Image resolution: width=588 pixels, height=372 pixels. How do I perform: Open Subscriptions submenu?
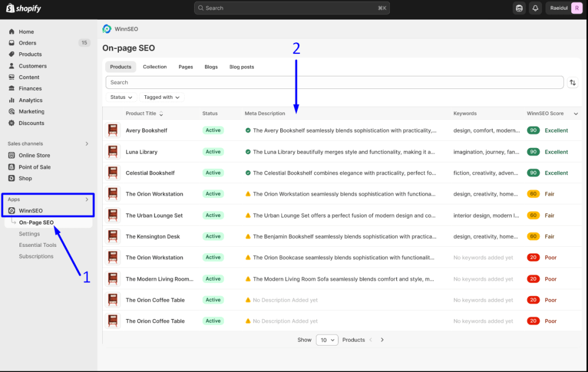(x=36, y=256)
